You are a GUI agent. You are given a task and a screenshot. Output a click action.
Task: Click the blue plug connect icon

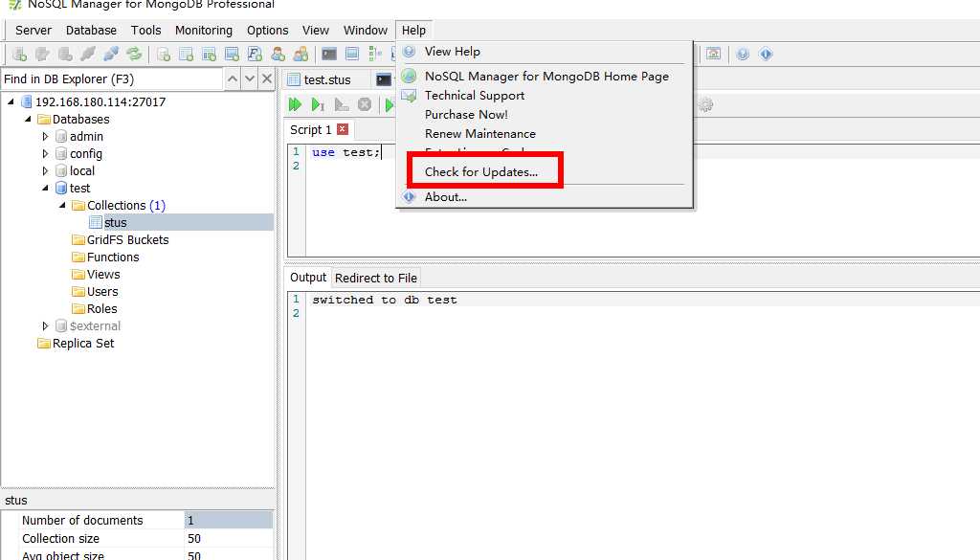click(x=111, y=55)
